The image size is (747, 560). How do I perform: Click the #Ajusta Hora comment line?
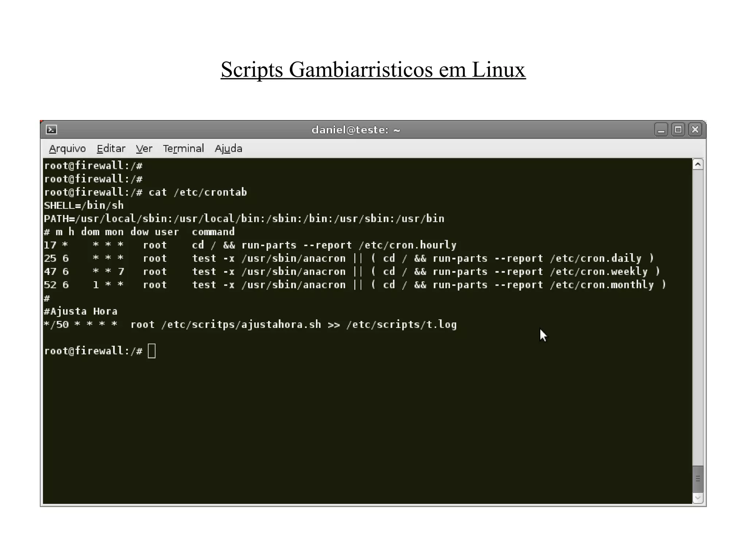click(x=81, y=311)
